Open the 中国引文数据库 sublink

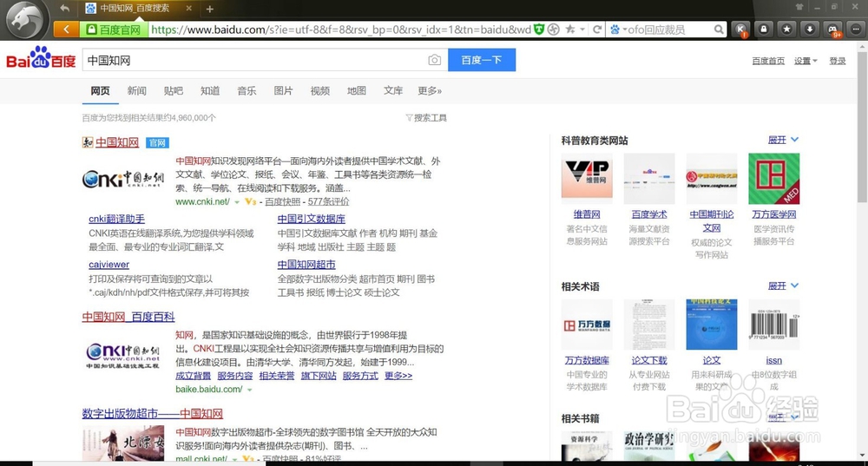click(311, 220)
